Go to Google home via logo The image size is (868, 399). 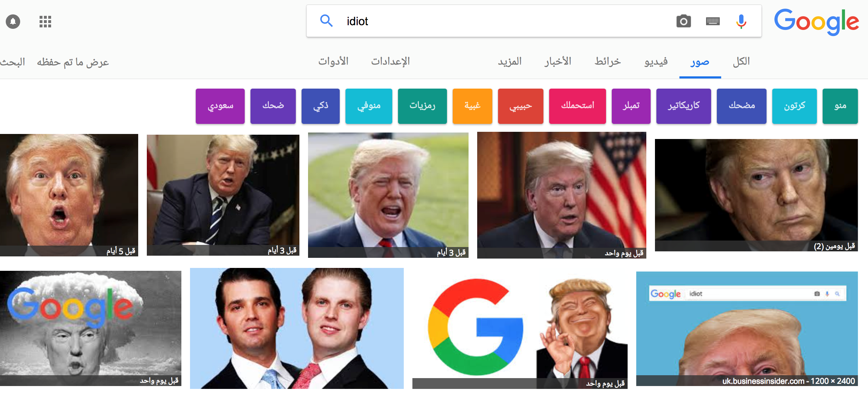coord(816,21)
